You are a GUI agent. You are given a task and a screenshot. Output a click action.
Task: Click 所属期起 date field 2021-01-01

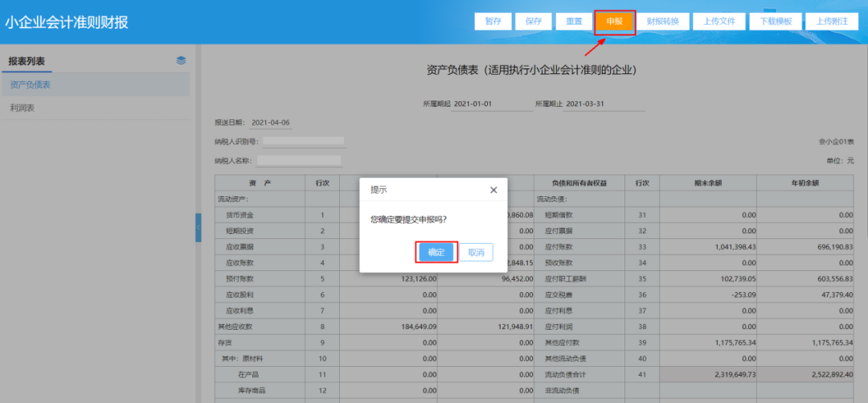(x=492, y=104)
